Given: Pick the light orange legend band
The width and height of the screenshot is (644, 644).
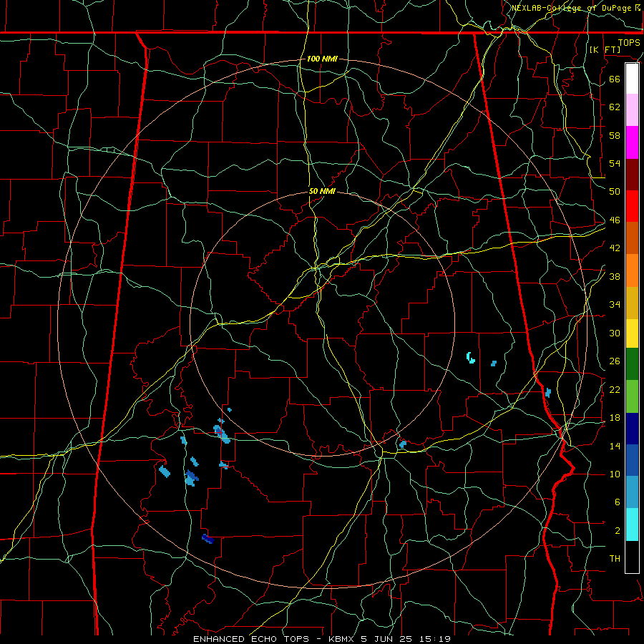Looking at the screenshot, I should (632, 270).
